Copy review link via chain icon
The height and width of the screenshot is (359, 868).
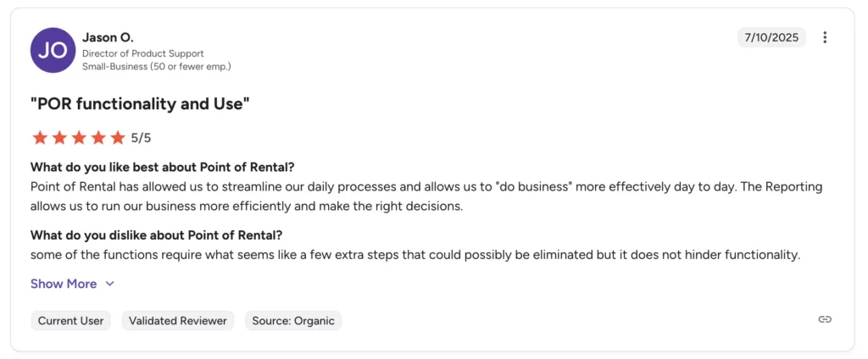pos(825,319)
